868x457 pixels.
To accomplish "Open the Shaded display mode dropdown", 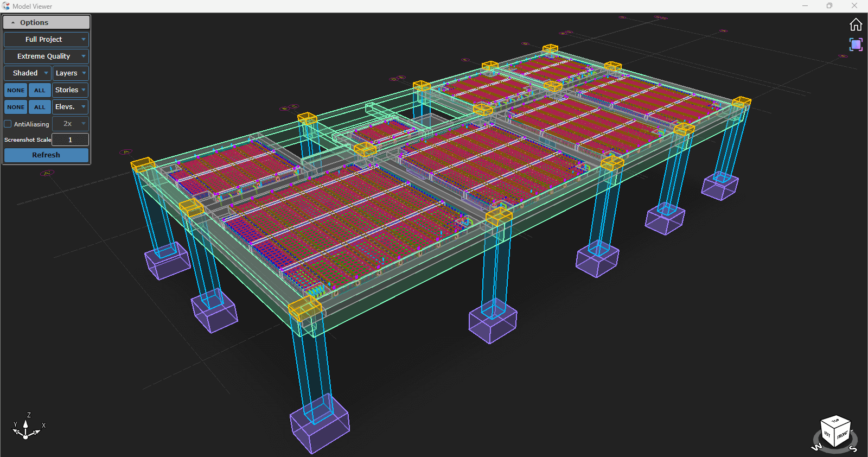I will click(x=28, y=73).
